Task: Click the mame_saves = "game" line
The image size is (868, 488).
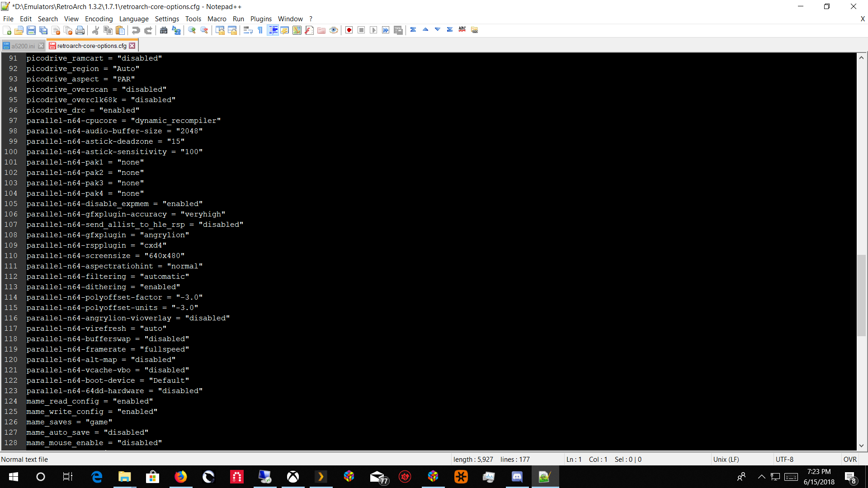Action: pyautogui.click(x=69, y=422)
